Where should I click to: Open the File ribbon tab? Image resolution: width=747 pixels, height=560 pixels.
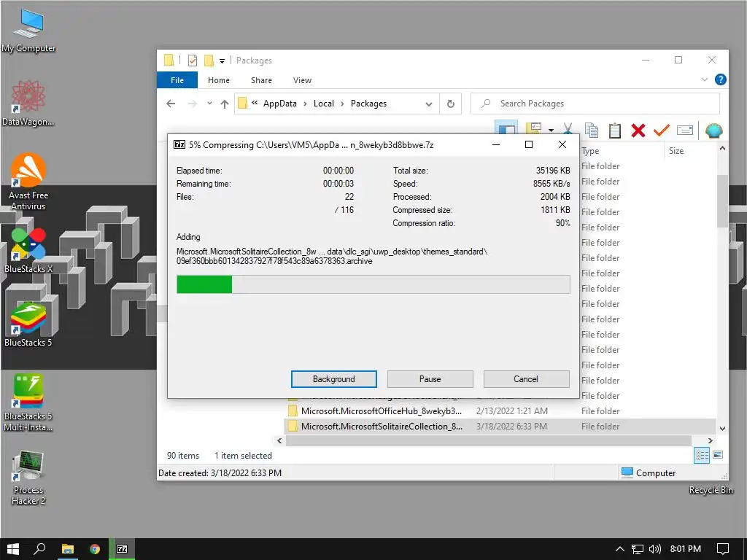pos(177,80)
